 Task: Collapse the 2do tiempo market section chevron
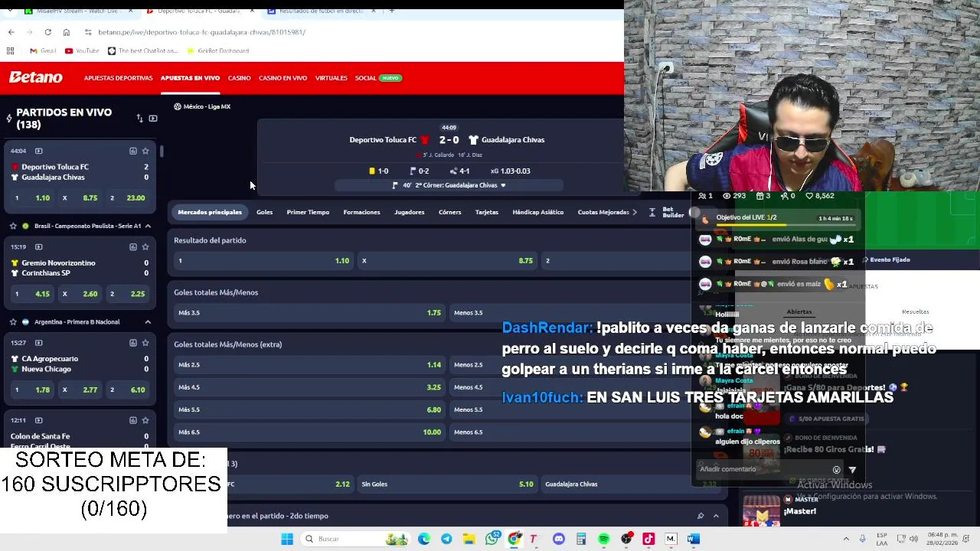click(x=716, y=516)
